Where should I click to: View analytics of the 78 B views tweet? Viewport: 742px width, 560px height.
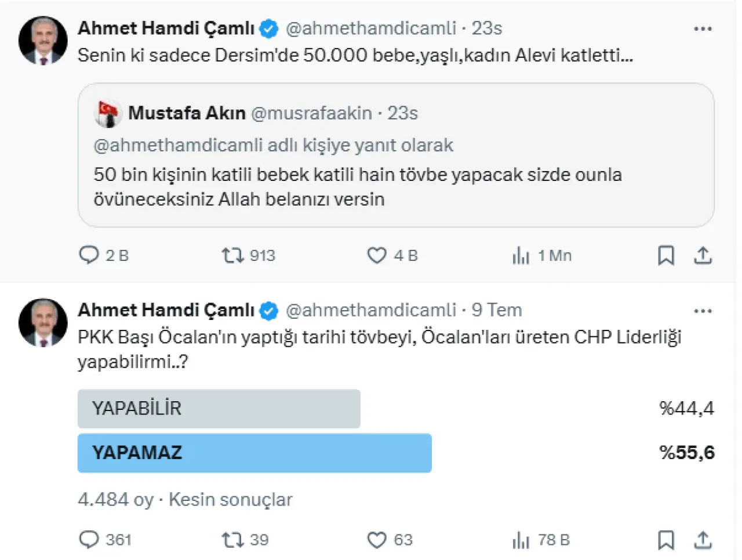[x=521, y=540]
